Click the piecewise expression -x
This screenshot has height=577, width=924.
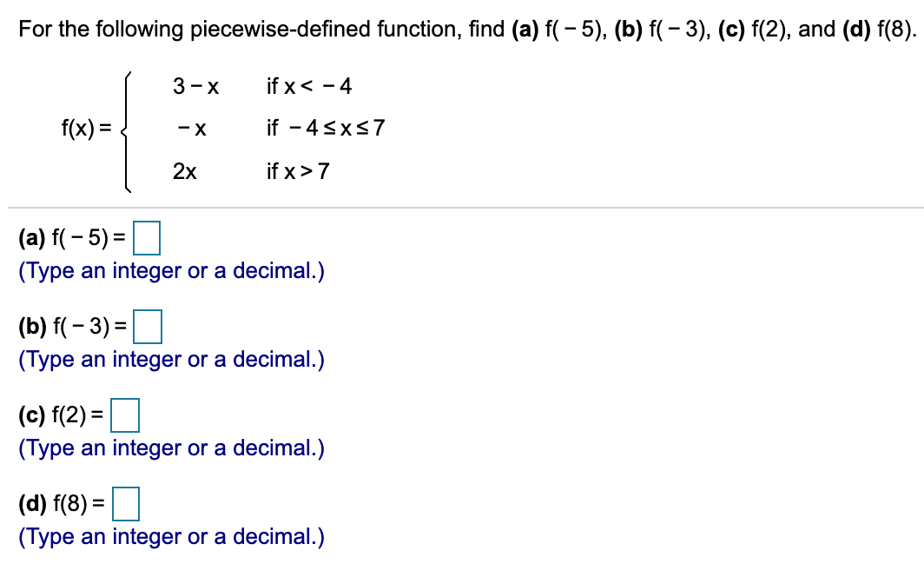point(192,129)
